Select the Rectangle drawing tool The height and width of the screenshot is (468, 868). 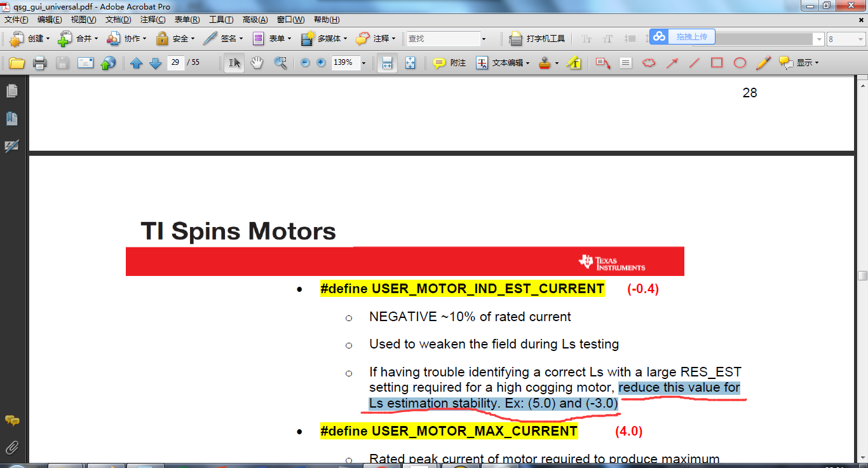[717, 63]
